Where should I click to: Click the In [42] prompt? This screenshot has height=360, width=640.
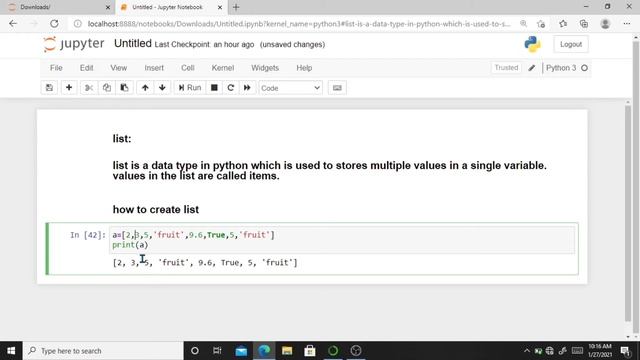[88, 235]
